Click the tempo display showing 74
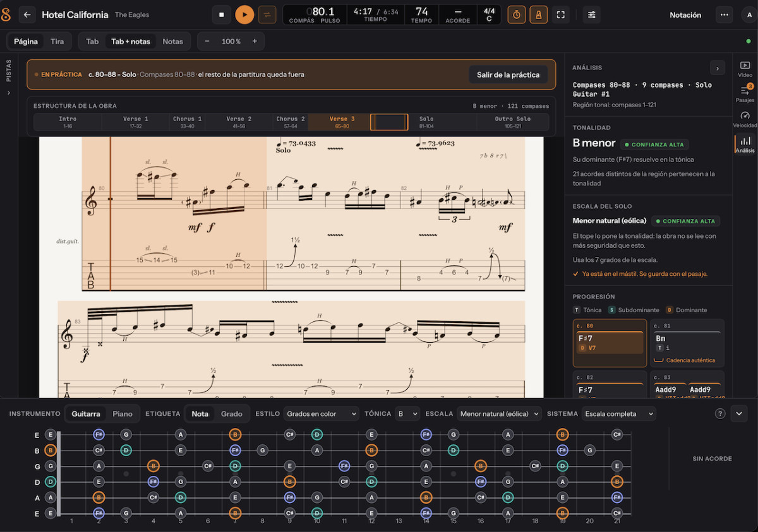758x532 pixels. click(421, 15)
